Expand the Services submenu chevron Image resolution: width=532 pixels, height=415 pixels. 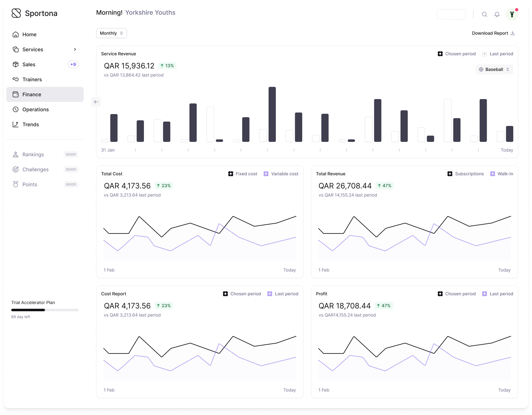(75, 49)
